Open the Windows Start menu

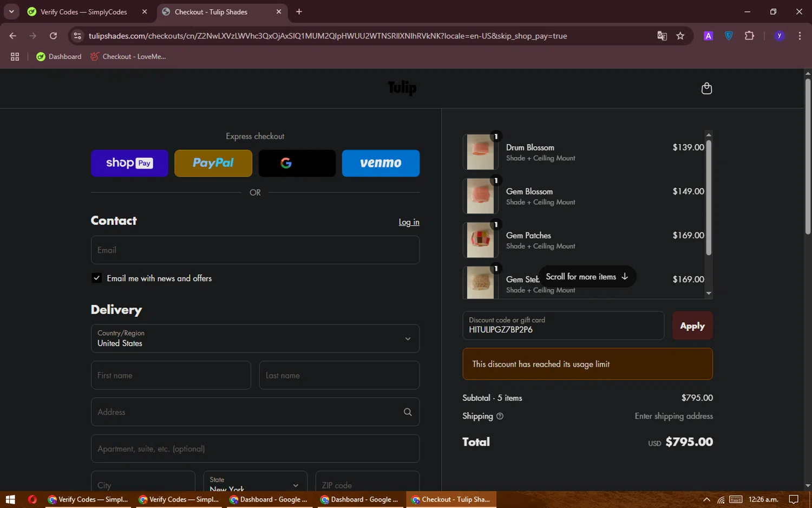(x=10, y=499)
